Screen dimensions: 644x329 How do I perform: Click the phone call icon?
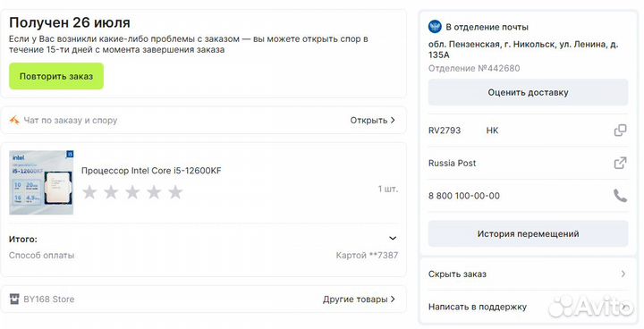(620, 196)
